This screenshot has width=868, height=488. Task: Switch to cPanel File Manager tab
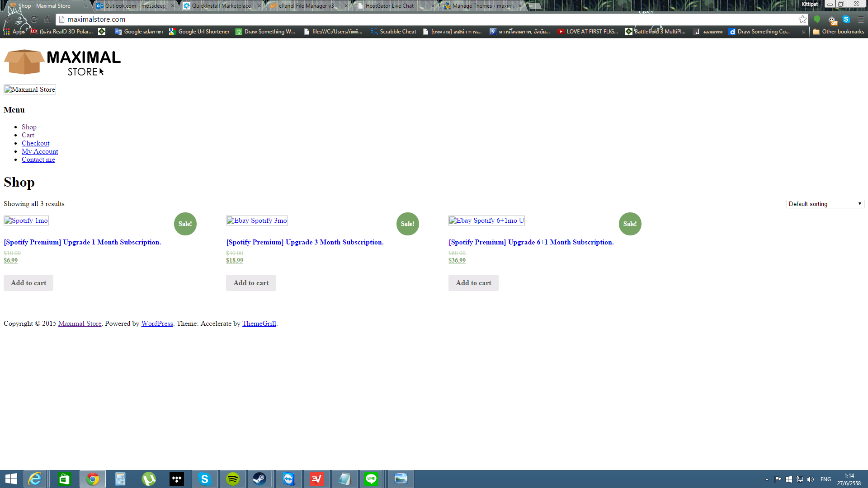pyautogui.click(x=306, y=6)
